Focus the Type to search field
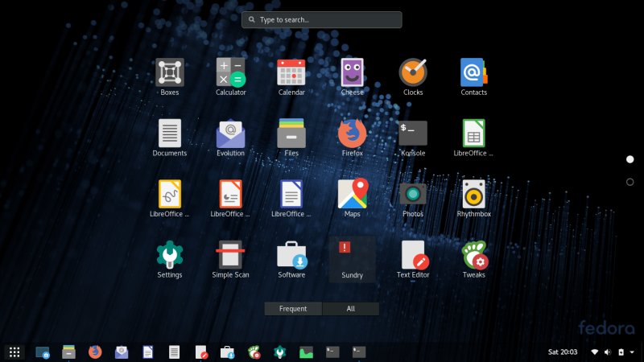The height and width of the screenshot is (362, 644). [321, 19]
